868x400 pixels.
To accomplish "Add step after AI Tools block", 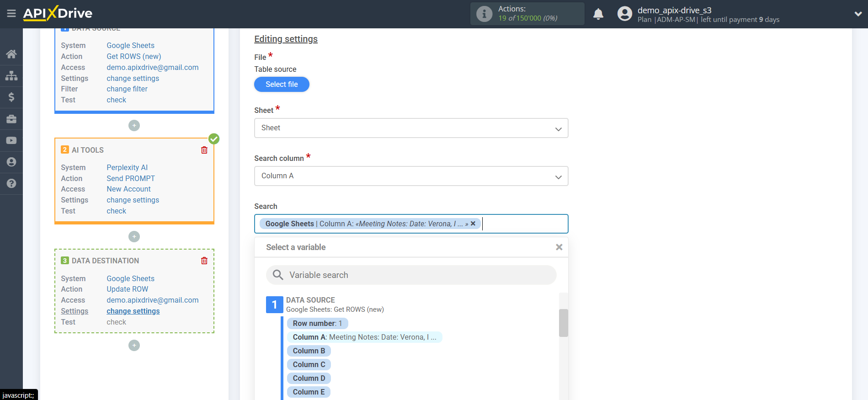I will pos(134,236).
